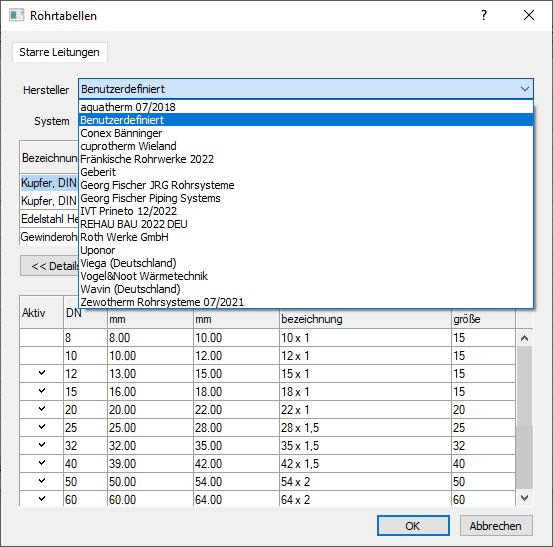Toggle Aktiv checkmark for DN 60 row
The width and height of the screenshot is (553, 547).
(x=42, y=499)
